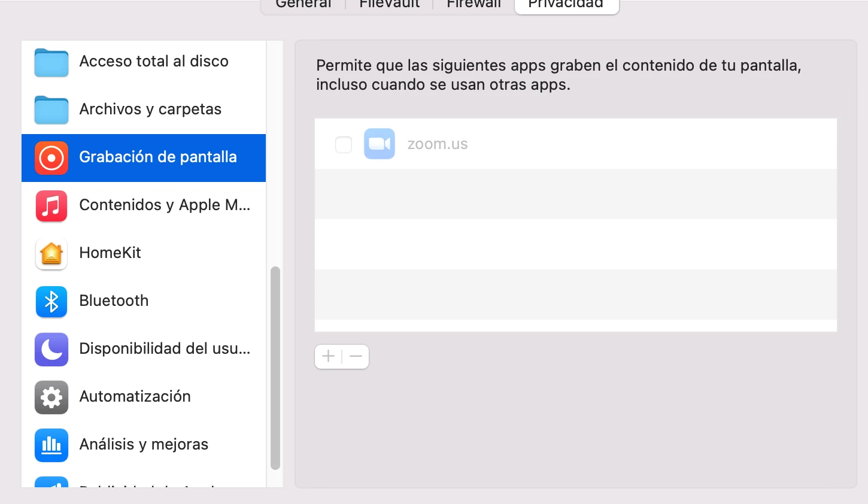Click the HomeKit house icon
This screenshot has height=504, width=868.
[51, 254]
